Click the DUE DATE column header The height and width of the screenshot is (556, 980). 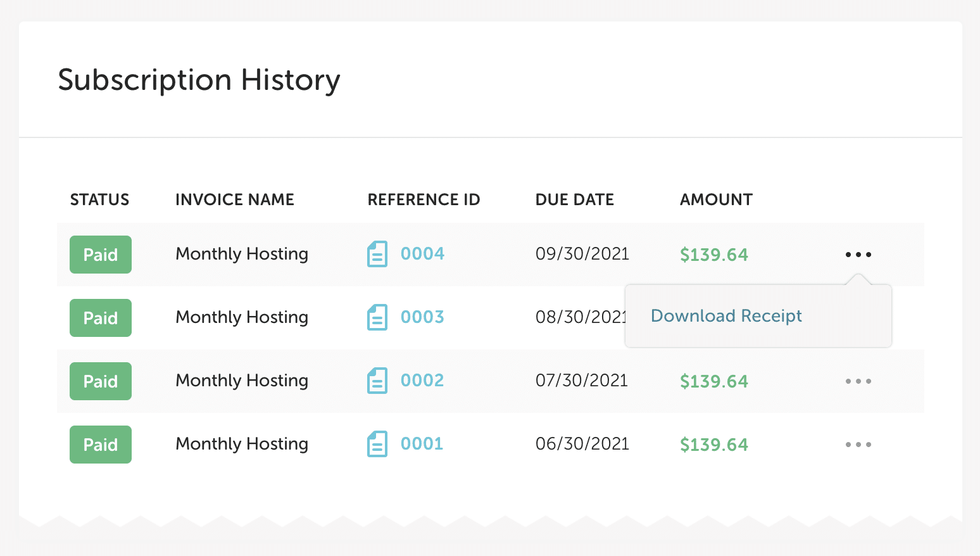pyautogui.click(x=574, y=200)
